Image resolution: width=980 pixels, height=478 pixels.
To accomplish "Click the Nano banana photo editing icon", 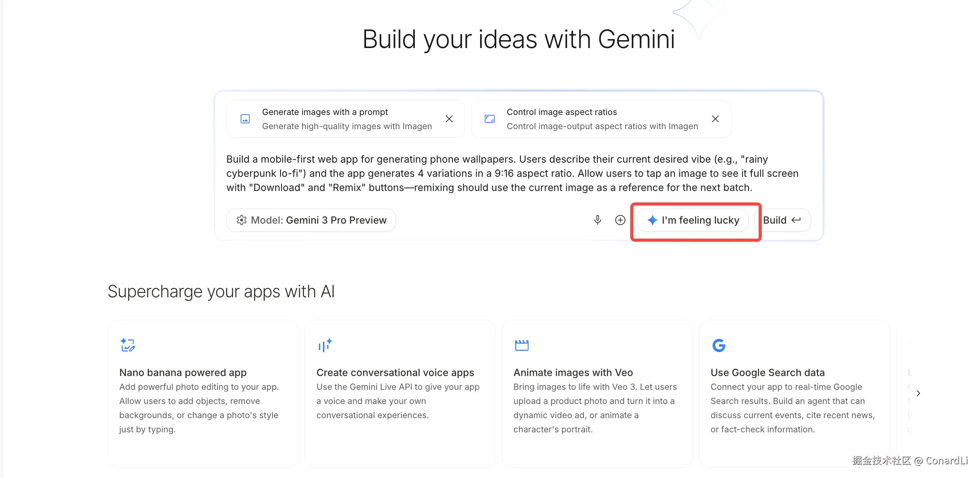I will [128, 345].
